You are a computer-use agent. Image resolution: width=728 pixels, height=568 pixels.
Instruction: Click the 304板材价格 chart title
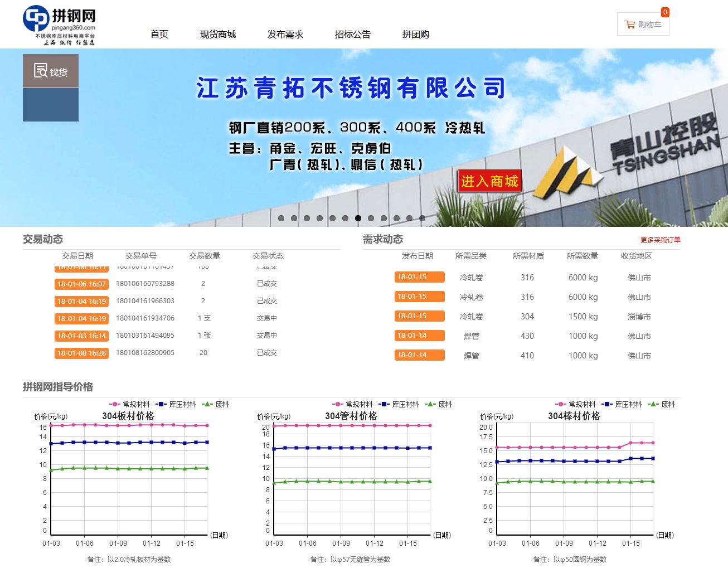coord(128,416)
